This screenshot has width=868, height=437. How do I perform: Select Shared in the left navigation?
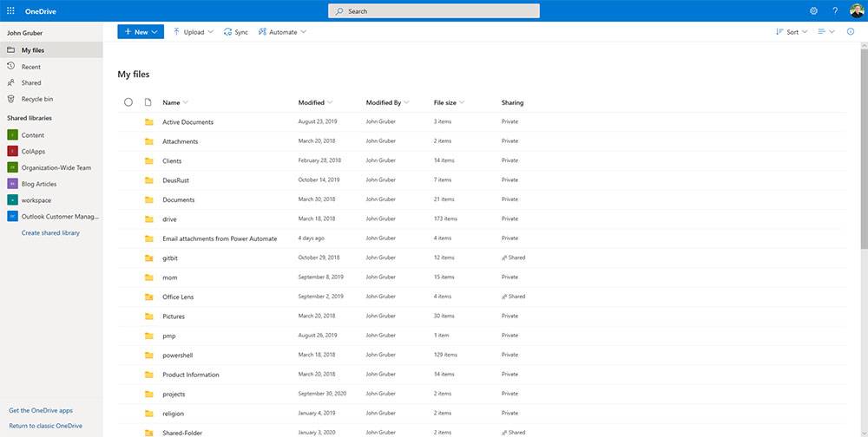tap(31, 83)
